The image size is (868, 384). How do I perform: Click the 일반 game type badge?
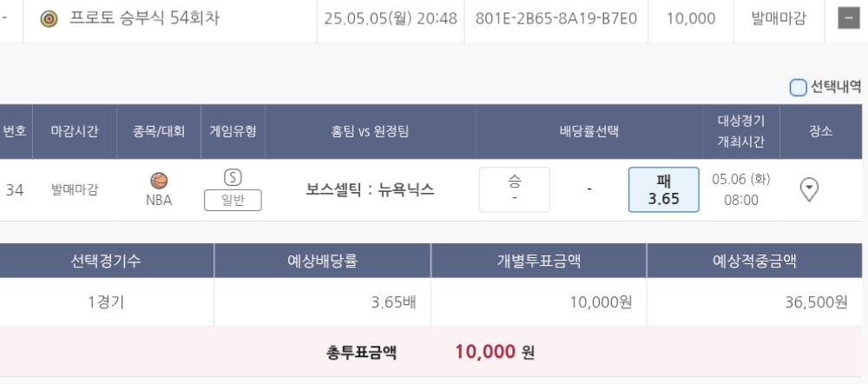pos(233,200)
